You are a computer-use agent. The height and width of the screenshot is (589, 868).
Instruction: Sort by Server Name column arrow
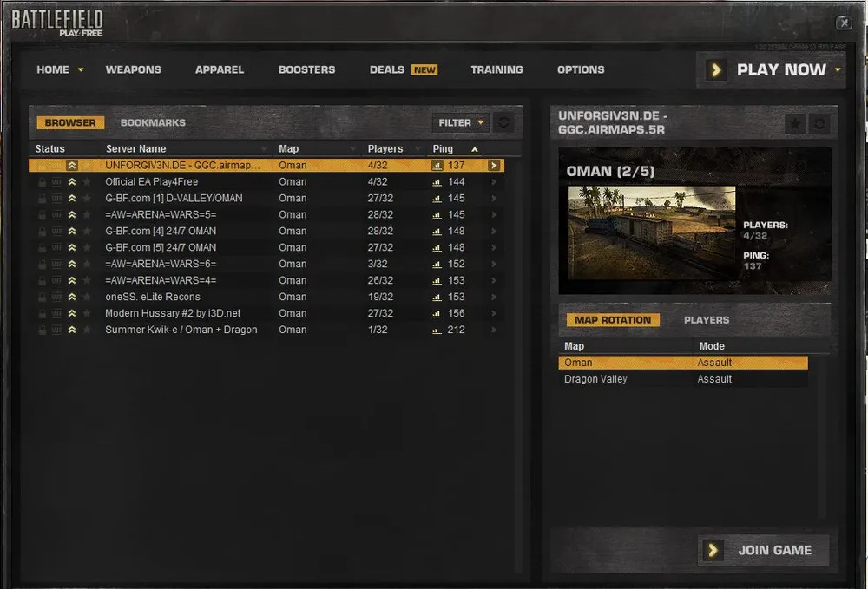coord(264,149)
